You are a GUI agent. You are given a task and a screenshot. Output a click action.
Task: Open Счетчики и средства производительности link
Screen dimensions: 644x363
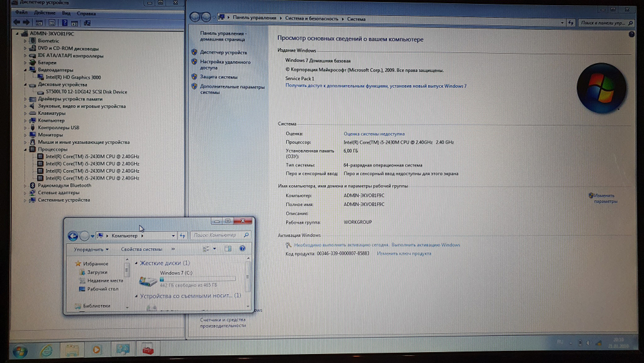223,323
